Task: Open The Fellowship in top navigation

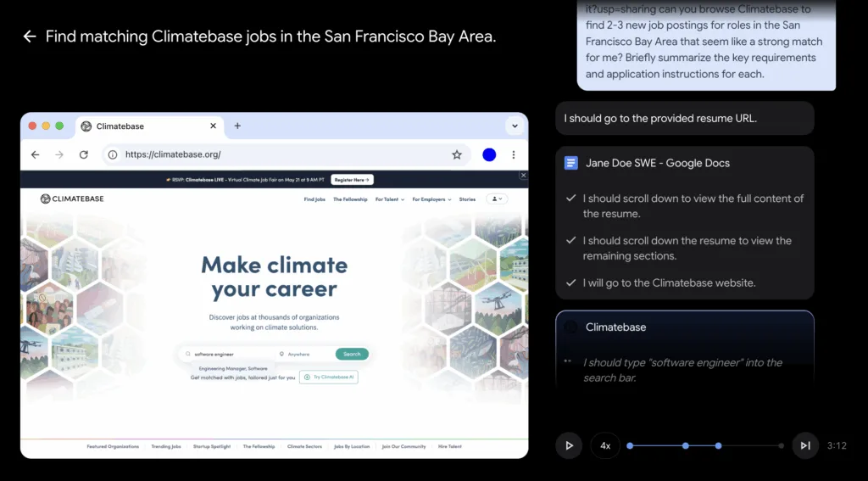Action: [350, 199]
